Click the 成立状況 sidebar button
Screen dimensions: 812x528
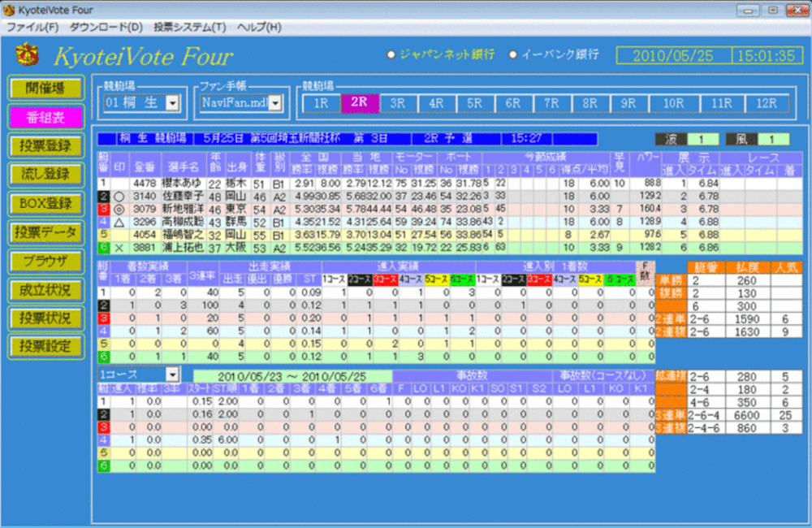coord(45,290)
